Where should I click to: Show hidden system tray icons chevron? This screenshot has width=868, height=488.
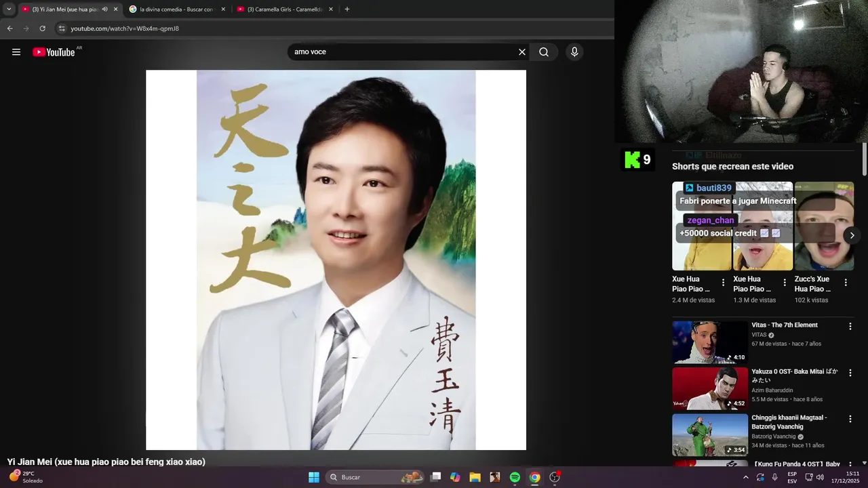(x=746, y=477)
